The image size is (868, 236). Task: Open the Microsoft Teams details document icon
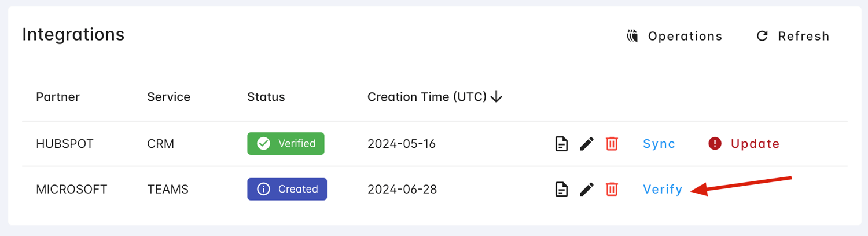(x=561, y=189)
